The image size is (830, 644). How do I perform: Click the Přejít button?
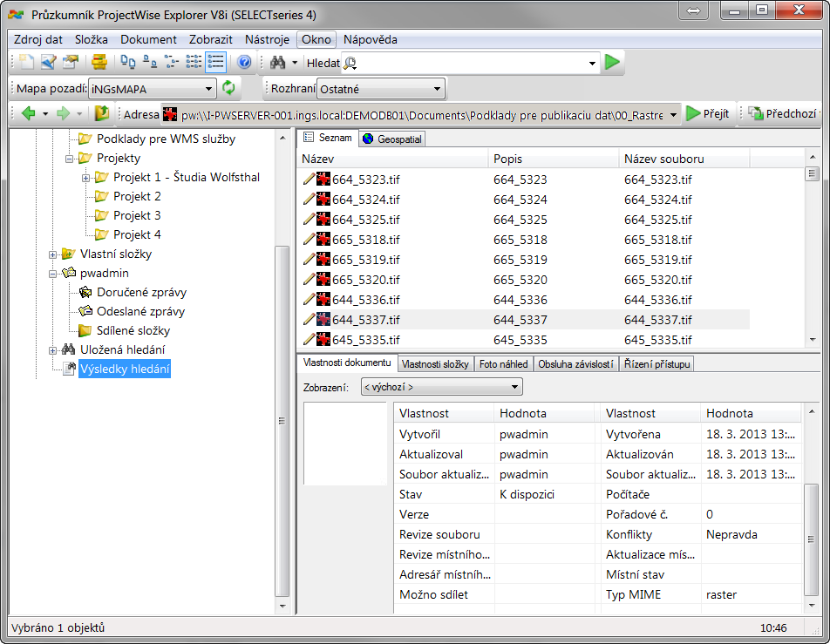pyautogui.click(x=707, y=114)
